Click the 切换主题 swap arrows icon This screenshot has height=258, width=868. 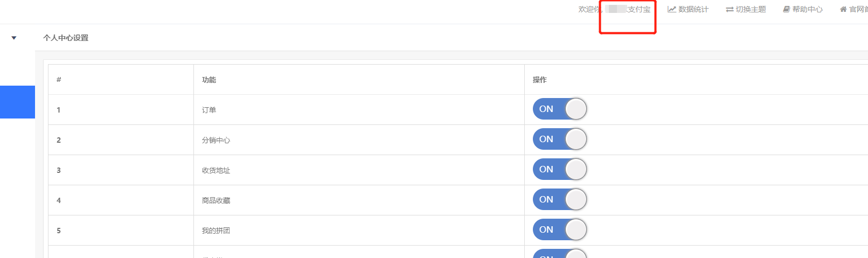click(730, 9)
